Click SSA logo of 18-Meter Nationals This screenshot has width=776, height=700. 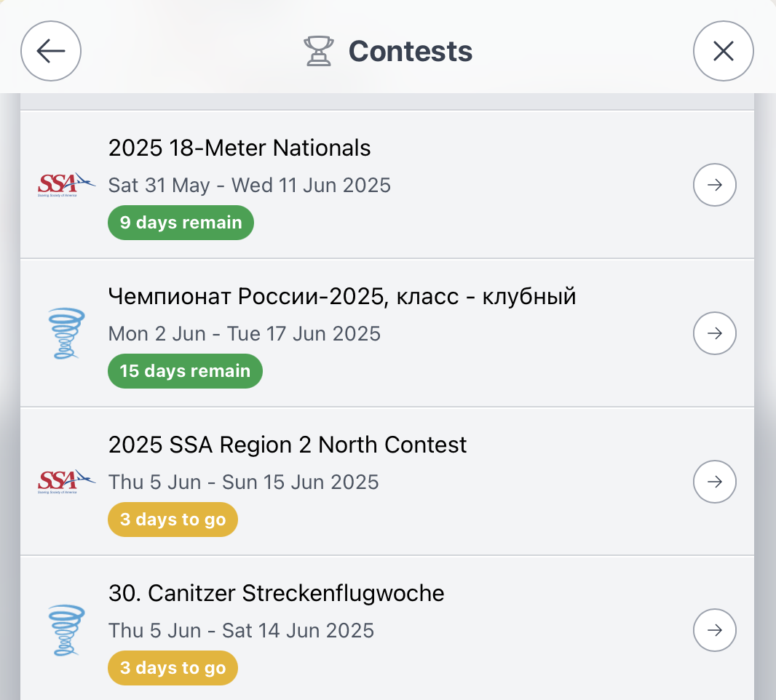pyautogui.click(x=66, y=185)
